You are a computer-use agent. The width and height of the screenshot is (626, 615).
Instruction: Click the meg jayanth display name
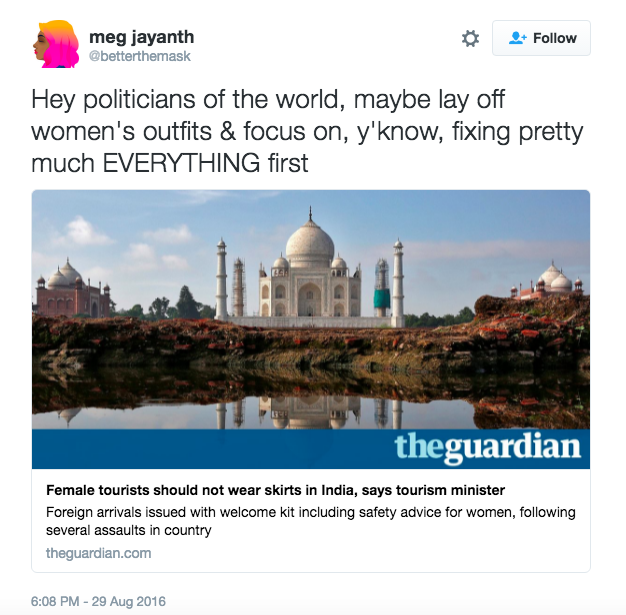[142, 37]
